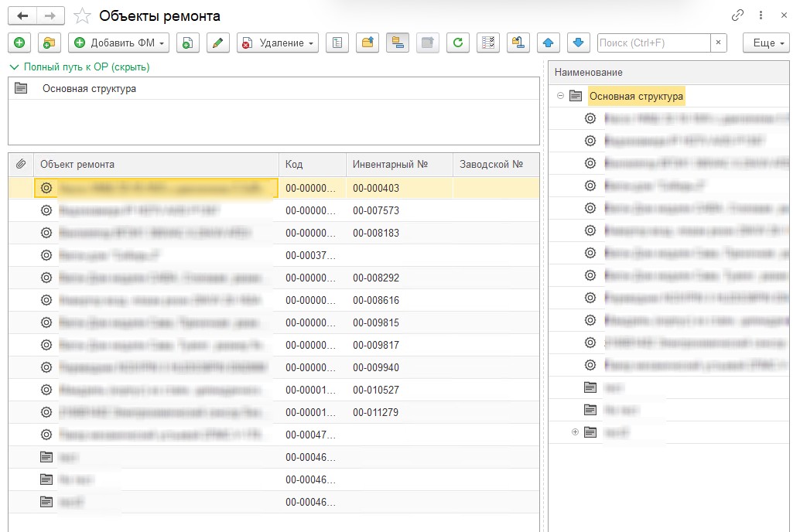Screen dimensions: 800x532
Task: Select inventory number 00-010527 cell
Action: (399, 390)
